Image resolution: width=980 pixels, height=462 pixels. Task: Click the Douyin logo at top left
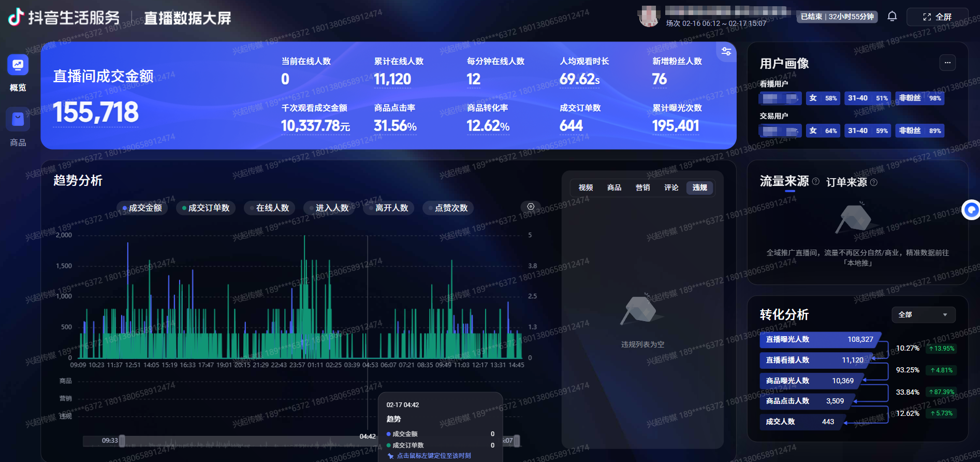[16, 17]
